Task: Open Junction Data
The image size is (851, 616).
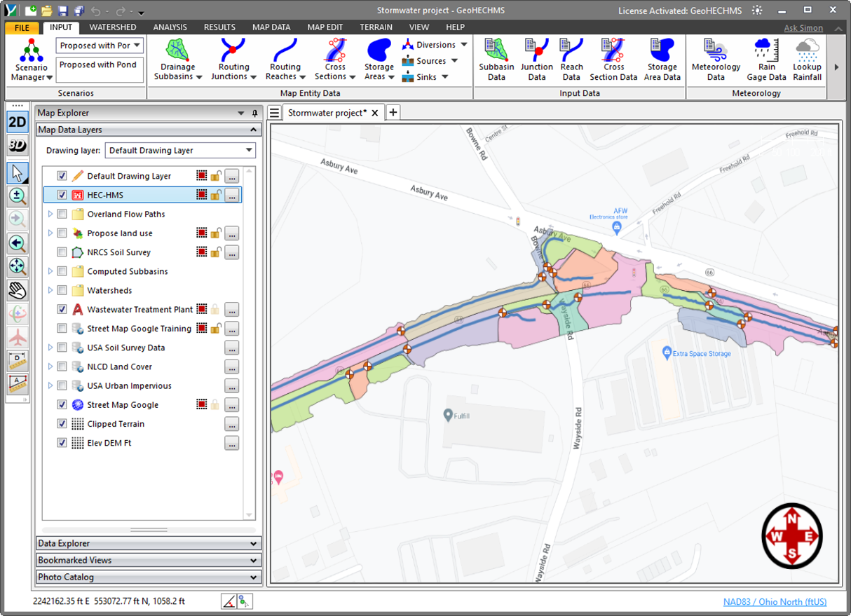Action: pyautogui.click(x=537, y=60)
